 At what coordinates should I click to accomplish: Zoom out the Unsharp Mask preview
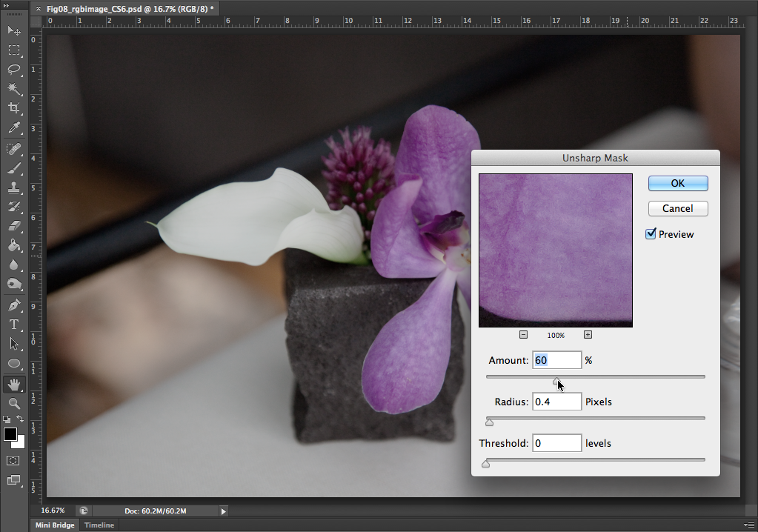point(523,335)
